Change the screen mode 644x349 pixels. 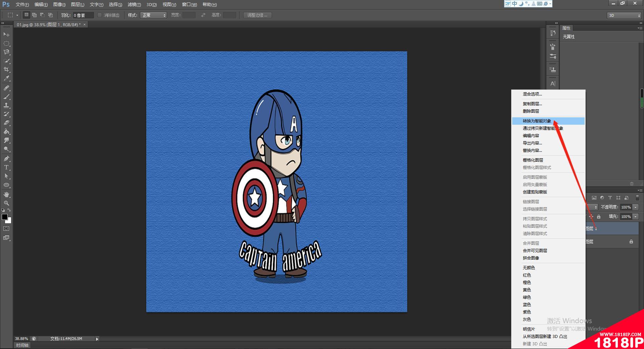pyautogui.click(x=6, y=238)
